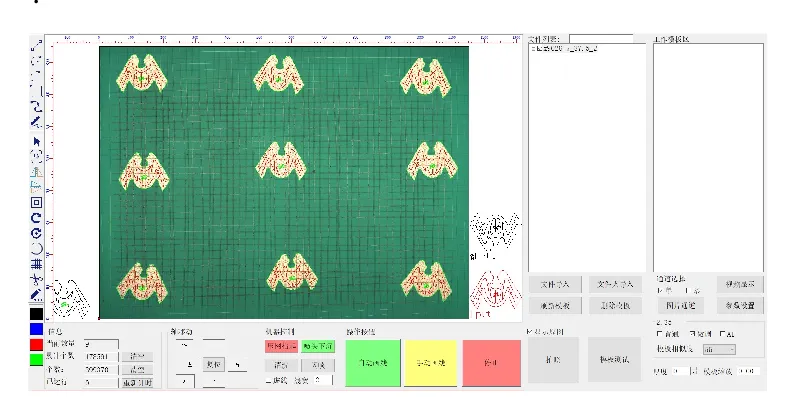This screenshot has height=397, width=795.
Task: Pick the scissors cut tool icon
Action: tap(37, 279)
